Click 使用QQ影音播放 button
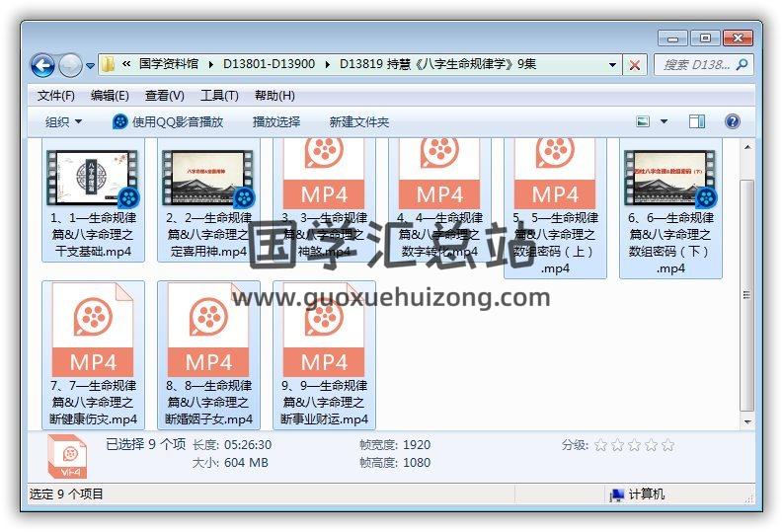 [x=168, y=121]
